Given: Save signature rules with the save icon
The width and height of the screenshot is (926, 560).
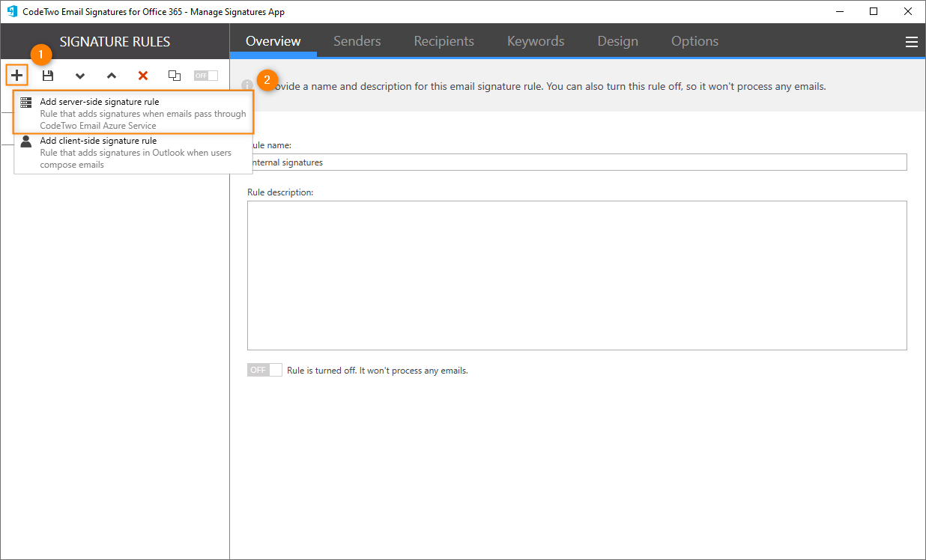Looking at the screenshot, I should point(48,75).
